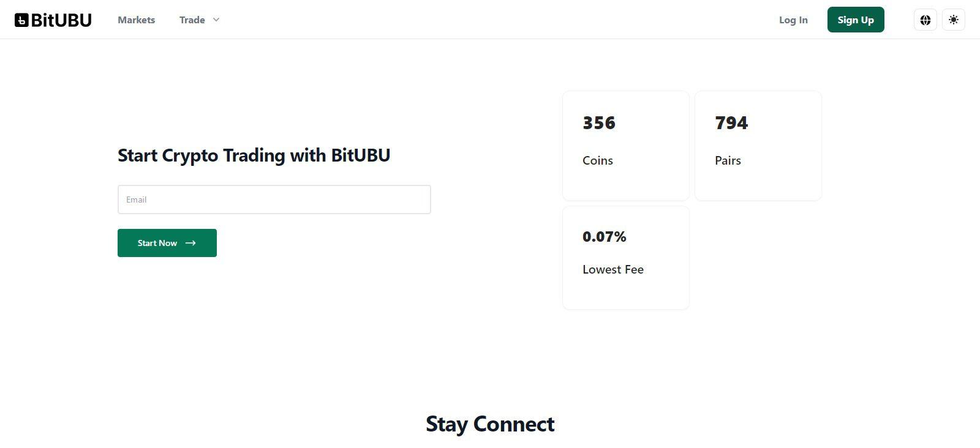Image resolution: width=980 pixels, height=448 pixels.
Task: Click the Stay Connect heading
Action: tap(490, 424)
